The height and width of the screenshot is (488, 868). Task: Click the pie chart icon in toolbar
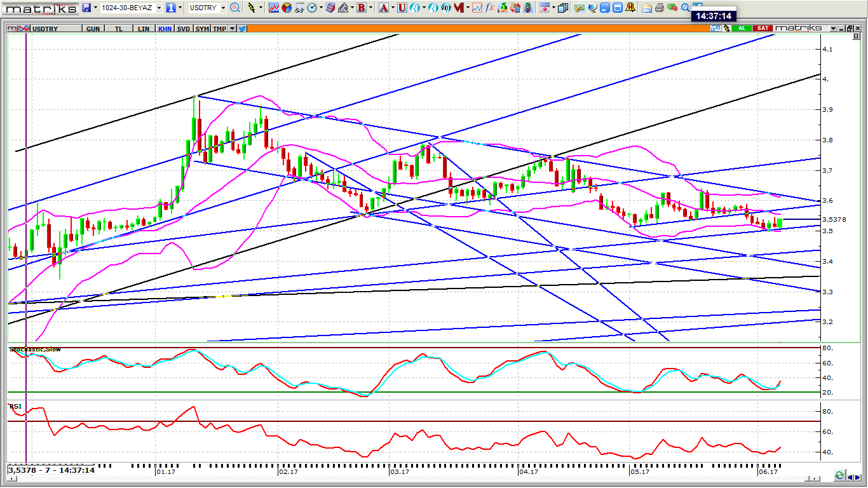tap(287, 8)
